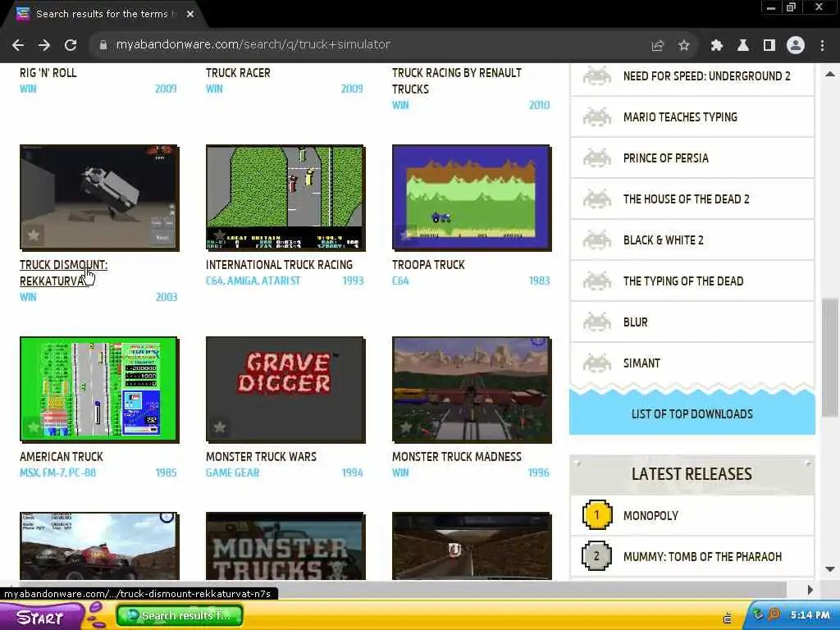
Task: Open American Truck title link
Action: [61, 456]
